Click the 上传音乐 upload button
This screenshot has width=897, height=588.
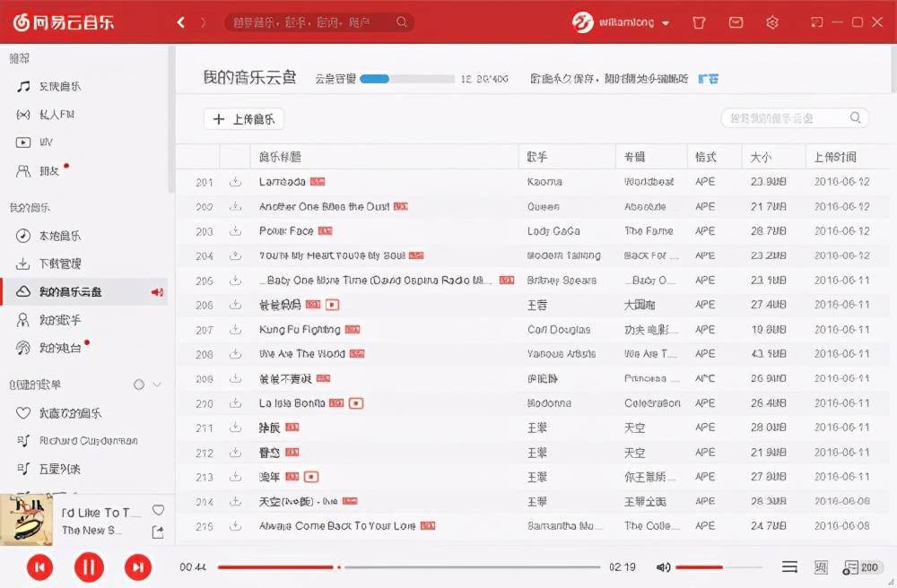244,119
